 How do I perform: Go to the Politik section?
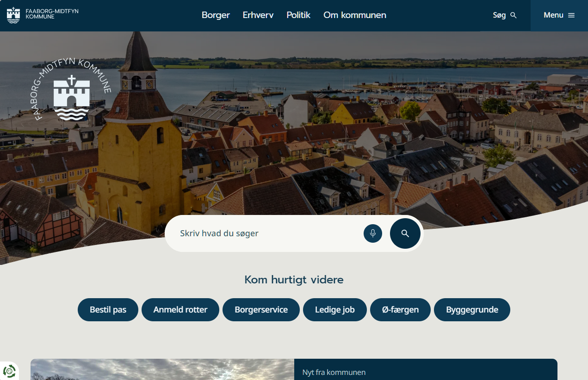[298, 15]
